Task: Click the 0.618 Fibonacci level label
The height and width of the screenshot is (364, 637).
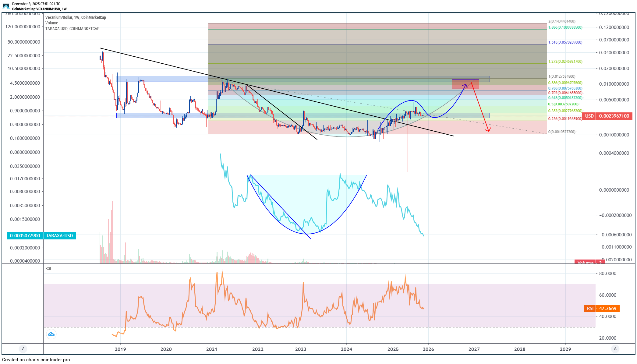Action: point(565,98)
